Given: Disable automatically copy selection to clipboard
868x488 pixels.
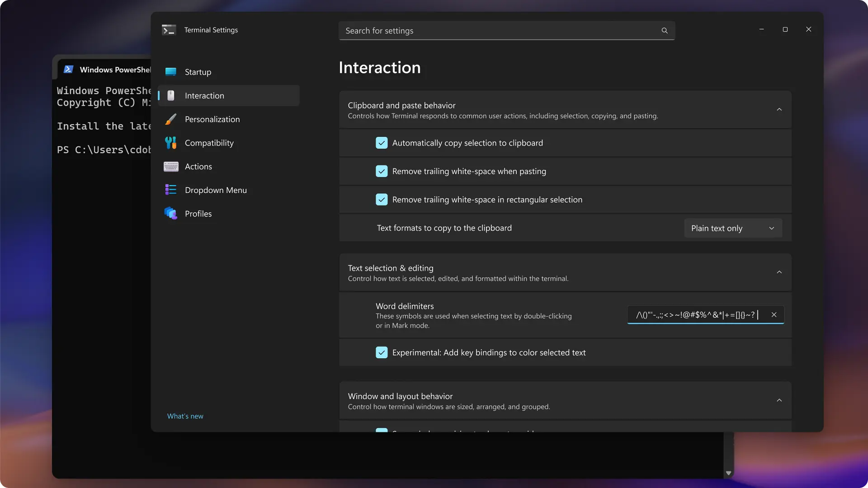Looking at the screenshot, I should click(382, 143).
